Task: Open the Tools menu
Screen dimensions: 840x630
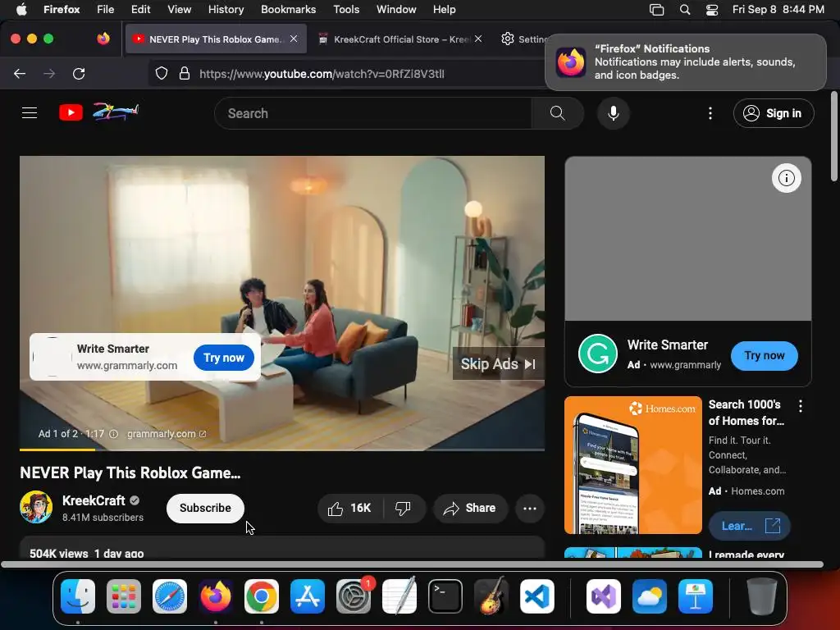Action: (x=346, y=9)
